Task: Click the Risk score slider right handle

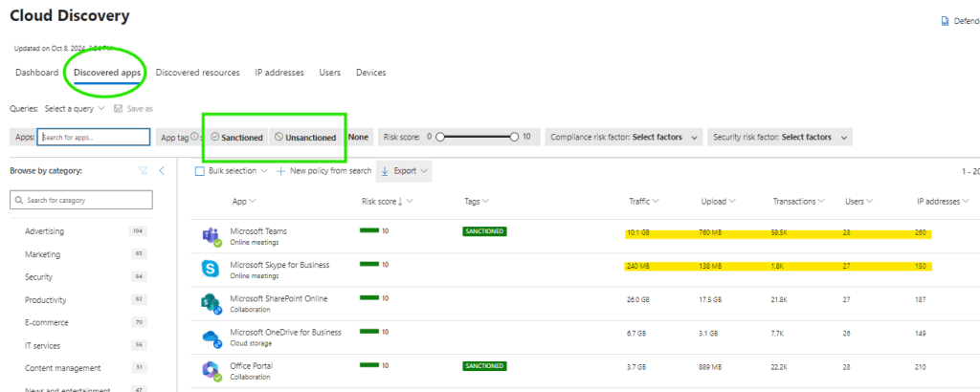Action: pos(514,138)
